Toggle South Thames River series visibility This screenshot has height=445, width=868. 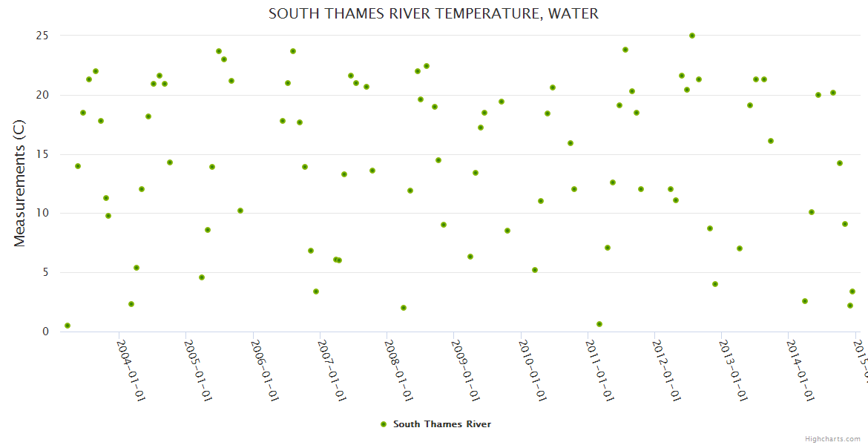point(441,424)
